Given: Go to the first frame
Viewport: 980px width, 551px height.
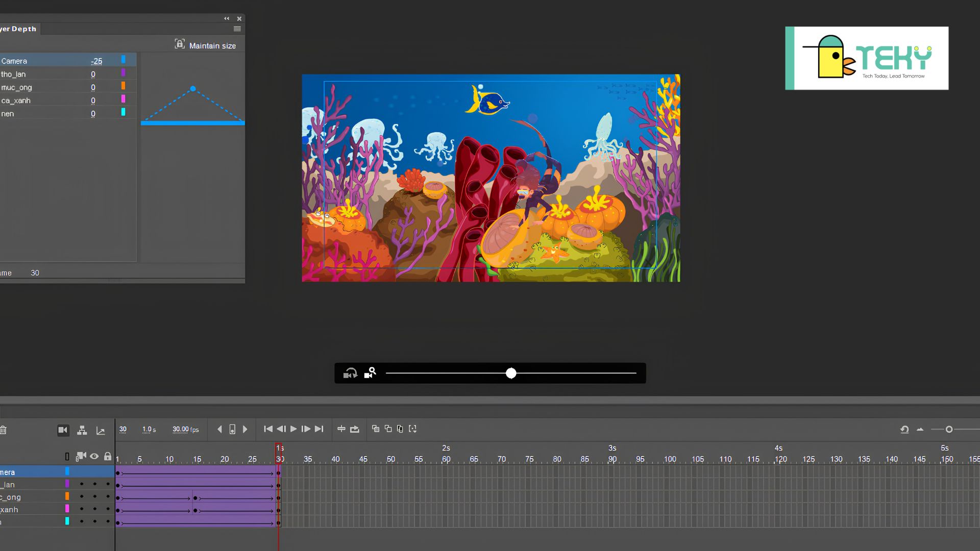Looking at the screenshot, I should pyautogui.click(x=268, y=429).
